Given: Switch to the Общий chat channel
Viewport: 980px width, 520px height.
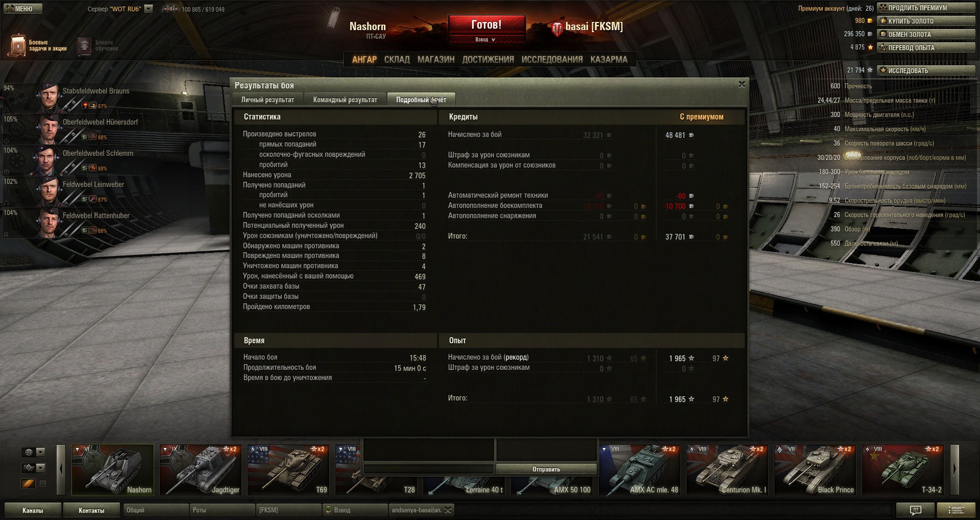Looking at the screenshot, I should [x=156, y=510].
